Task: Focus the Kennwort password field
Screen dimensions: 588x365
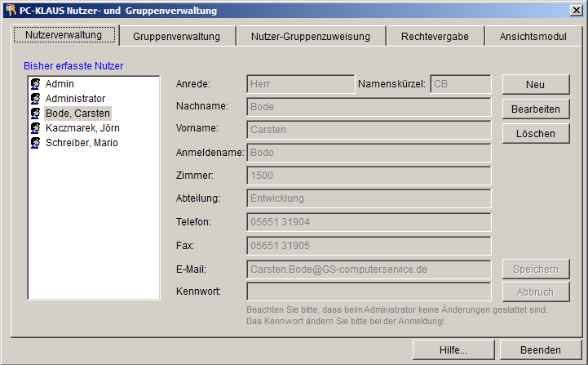Action: 369,292
